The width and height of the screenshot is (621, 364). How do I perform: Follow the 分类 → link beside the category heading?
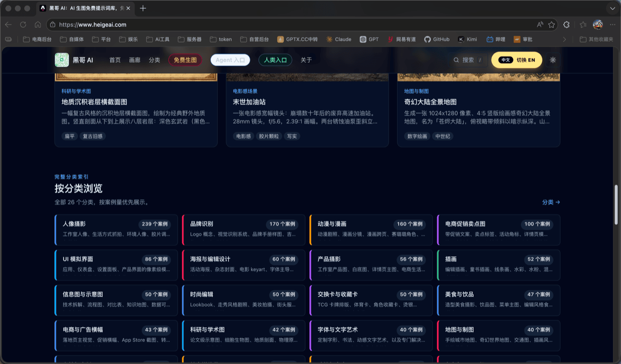coord(551,202)
